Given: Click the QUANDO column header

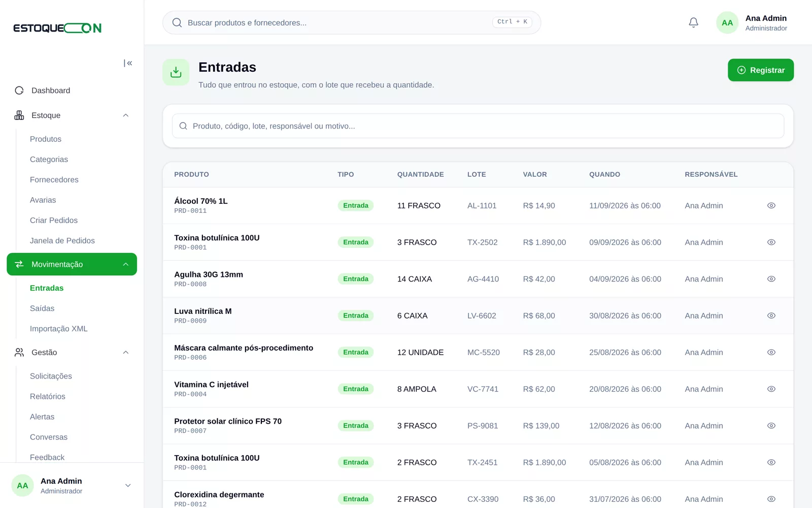Looking at the screenshot, I should pyautogui.click(x=604, y=174).
